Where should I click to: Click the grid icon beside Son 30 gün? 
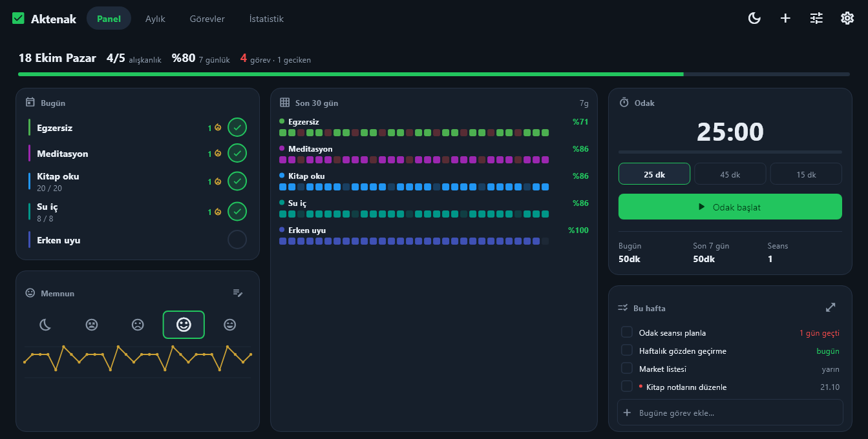(x=284, y=102)
